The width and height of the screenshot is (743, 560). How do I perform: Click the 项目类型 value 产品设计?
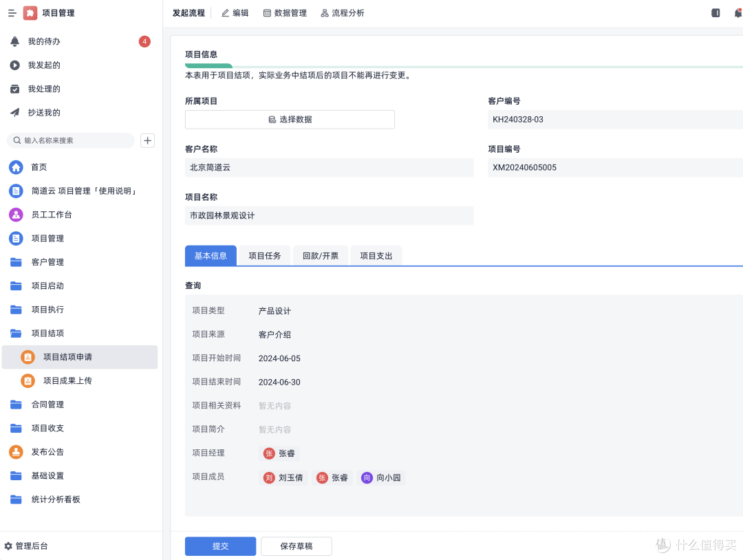pos(274,311)
